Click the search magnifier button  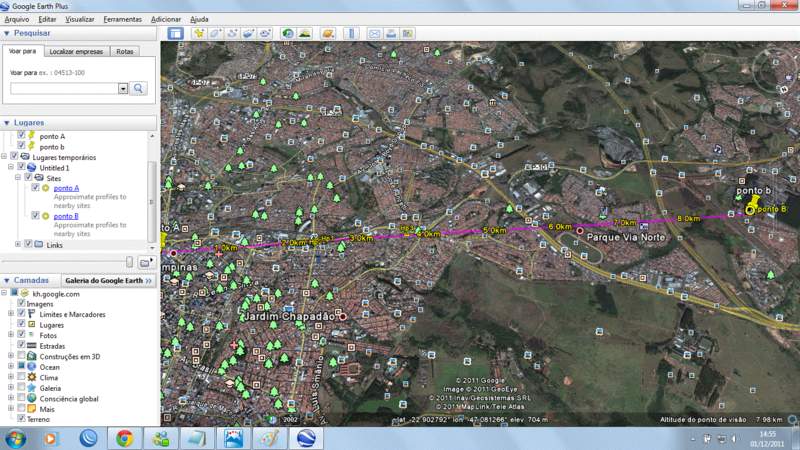tap(138, 88)
